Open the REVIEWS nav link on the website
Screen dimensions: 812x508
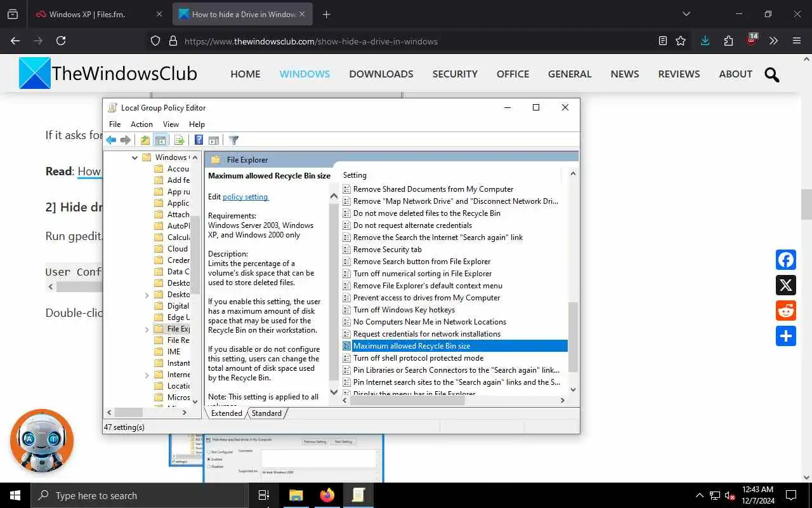pos(679,74)
